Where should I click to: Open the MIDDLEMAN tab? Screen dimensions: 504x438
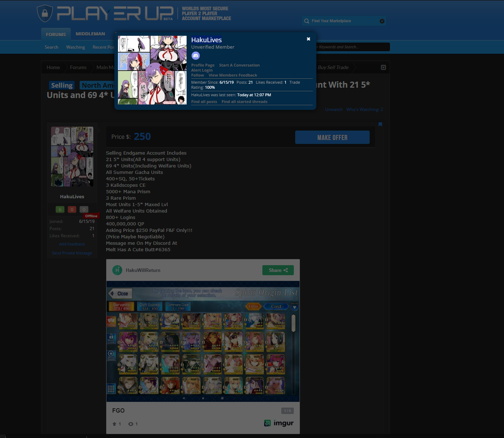(x=90, y=34)
